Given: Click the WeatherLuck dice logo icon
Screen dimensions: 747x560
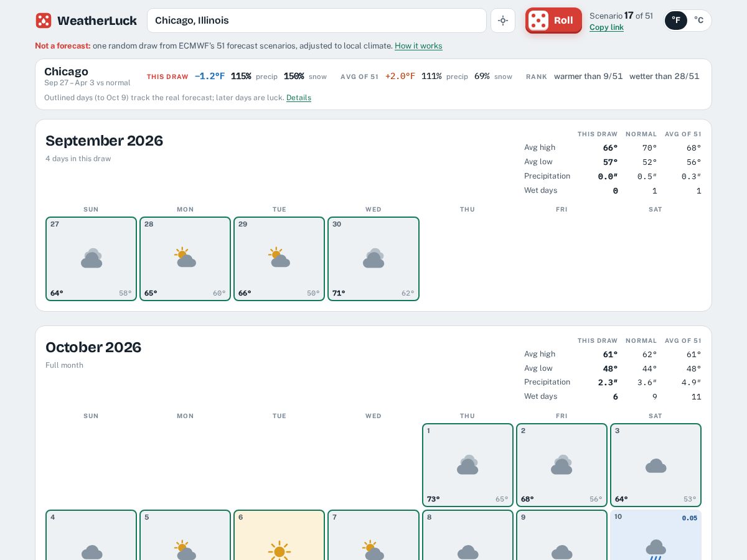Looking at the screenshot, I should click(44, 21).
